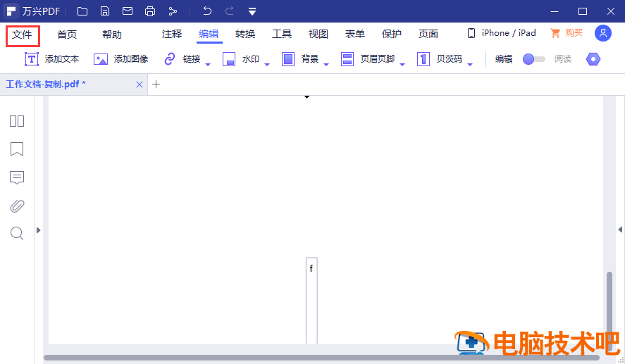Click the 页眉页脚 header footer icon

(x=347, y=59)
